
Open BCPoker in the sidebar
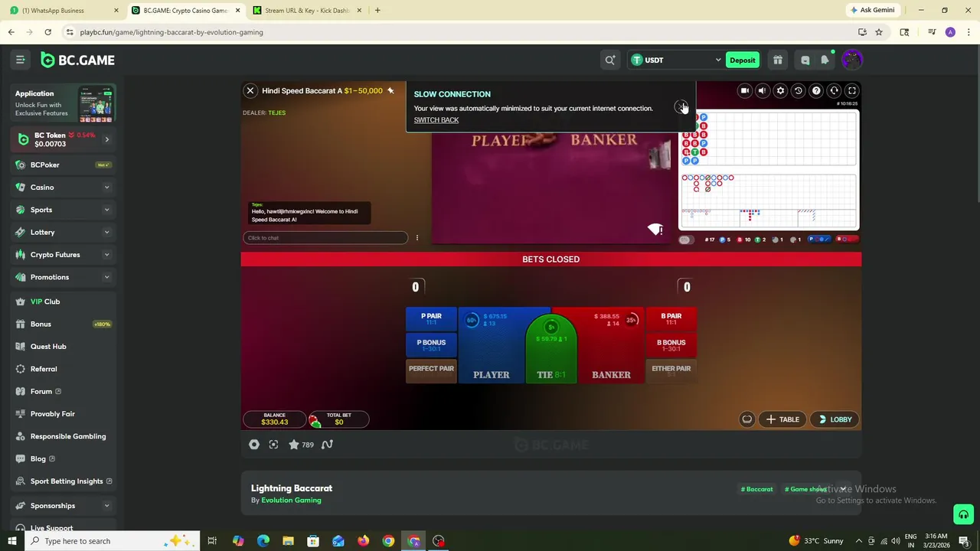pyautogui.click(x=64, y=165)
